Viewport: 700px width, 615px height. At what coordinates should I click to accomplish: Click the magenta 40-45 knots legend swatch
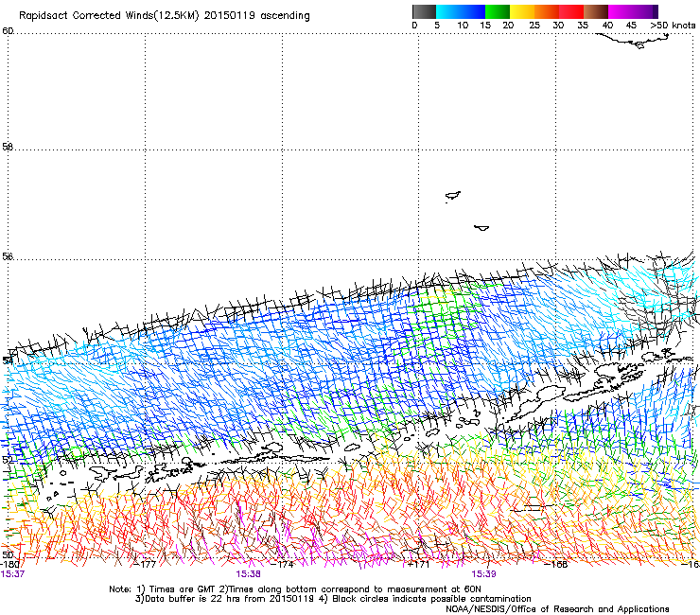[x=621, y=11]
